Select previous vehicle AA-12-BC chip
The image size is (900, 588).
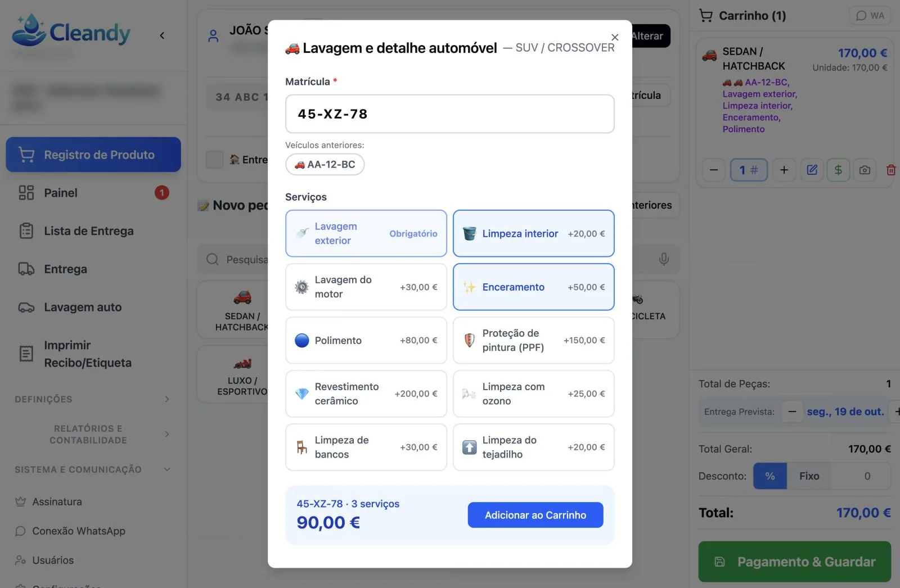(x=325, y=165)
